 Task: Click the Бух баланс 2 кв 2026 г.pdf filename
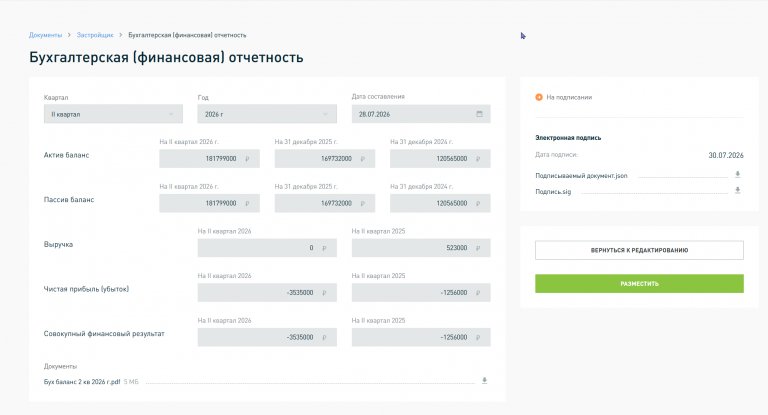(x=82, y=382)
